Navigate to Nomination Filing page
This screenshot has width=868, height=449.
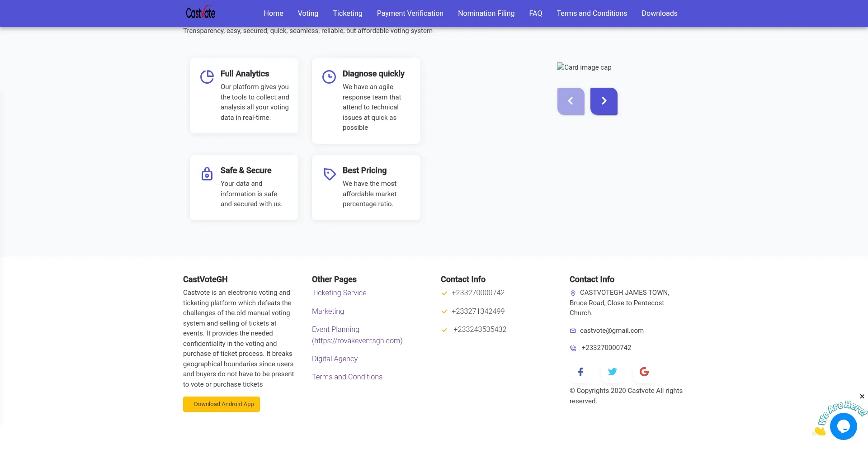tap(486, 14)
